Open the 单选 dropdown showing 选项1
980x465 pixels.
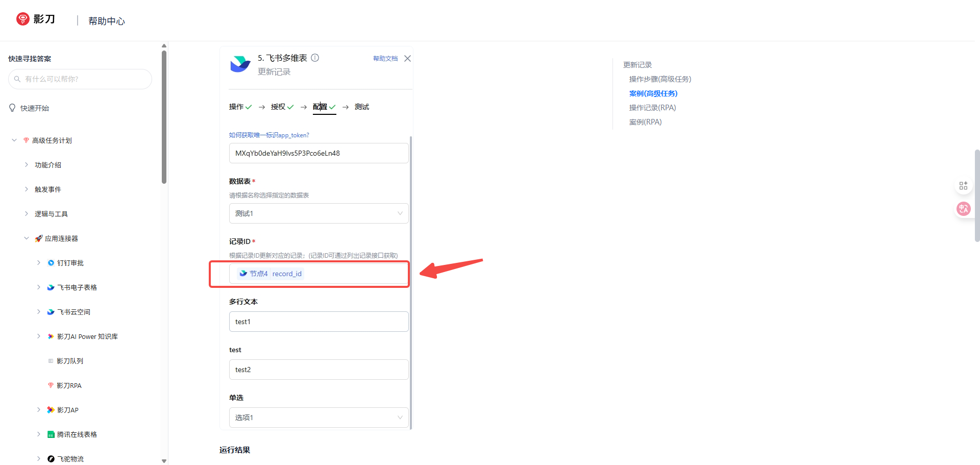(x=318, y=418)
